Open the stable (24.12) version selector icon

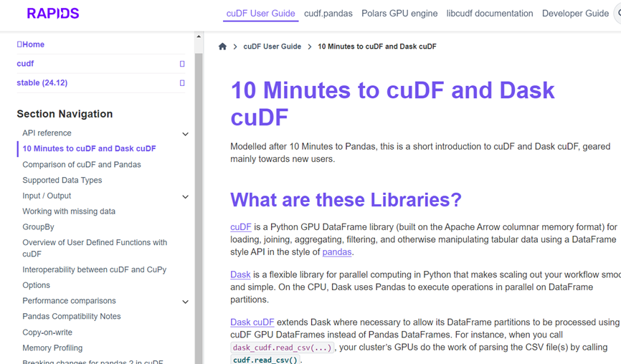182,83
